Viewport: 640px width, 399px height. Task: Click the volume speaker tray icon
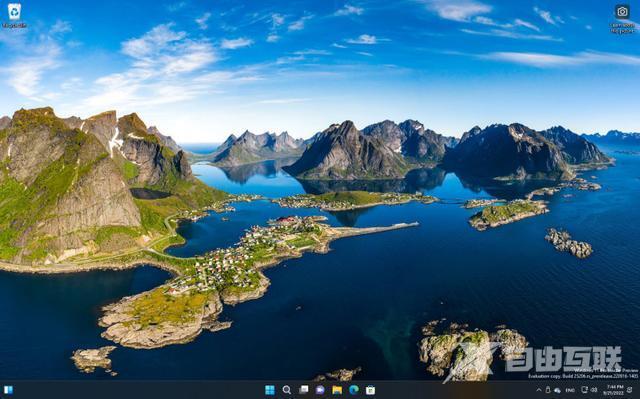tap(594, 390)
